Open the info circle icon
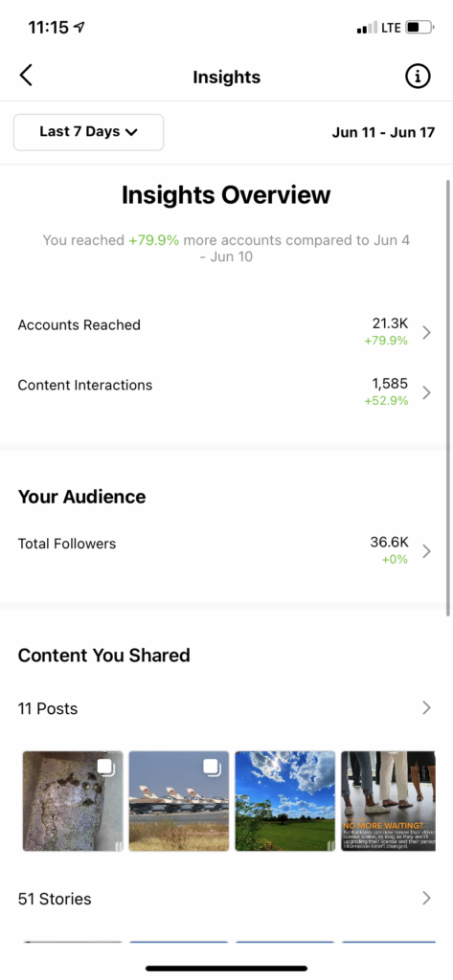The width and height of the screenshot is (453, 980). point(418,77)
